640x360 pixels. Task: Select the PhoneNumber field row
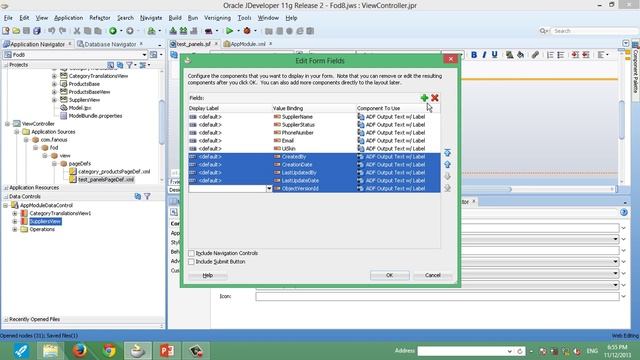coord(314,133)
